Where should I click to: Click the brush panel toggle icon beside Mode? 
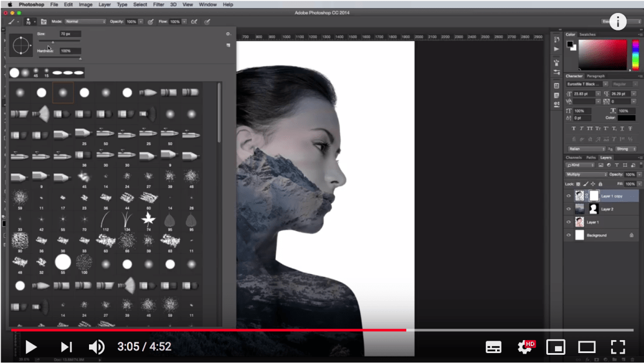pyautogui.click(x=43, y=21)
